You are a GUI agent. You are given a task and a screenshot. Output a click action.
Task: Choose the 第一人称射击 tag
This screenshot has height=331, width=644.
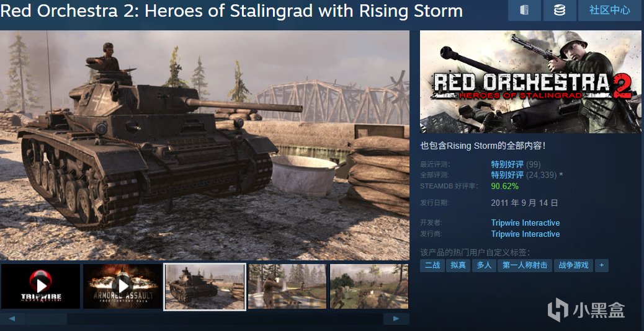pyautogui.click(x=525, y=265)
